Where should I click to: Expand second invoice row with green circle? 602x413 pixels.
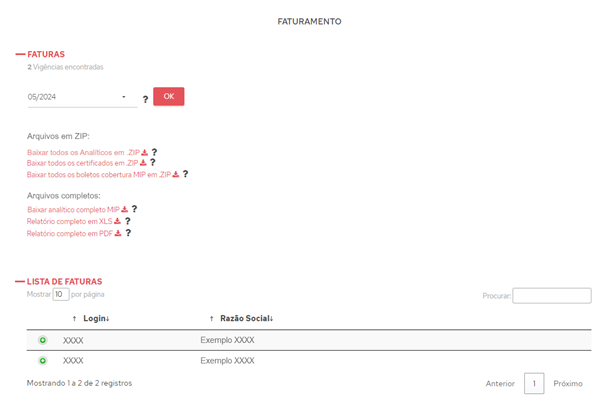43,360
